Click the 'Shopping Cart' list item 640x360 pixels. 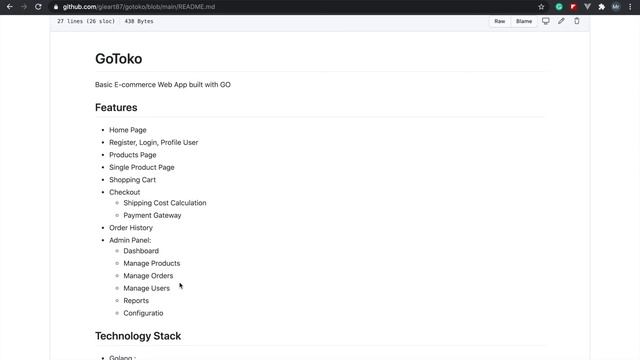tap(132, 180)
